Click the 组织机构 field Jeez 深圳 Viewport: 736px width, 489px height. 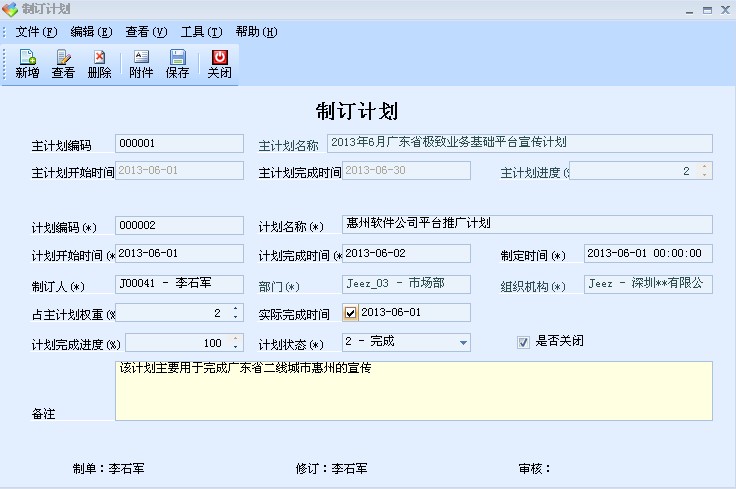pos(648,284)
